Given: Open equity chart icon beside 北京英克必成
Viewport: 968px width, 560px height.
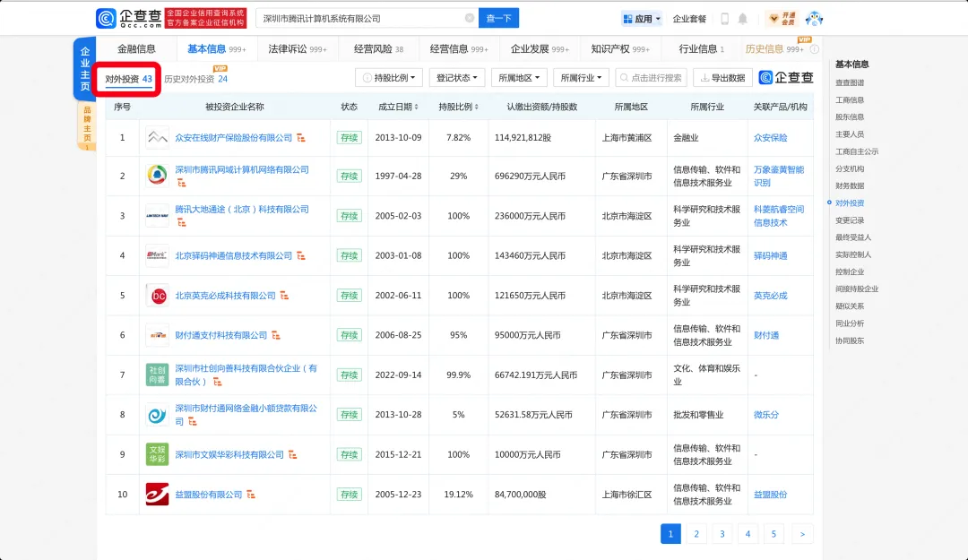Looking at the screenshot, I should [284, 296].
